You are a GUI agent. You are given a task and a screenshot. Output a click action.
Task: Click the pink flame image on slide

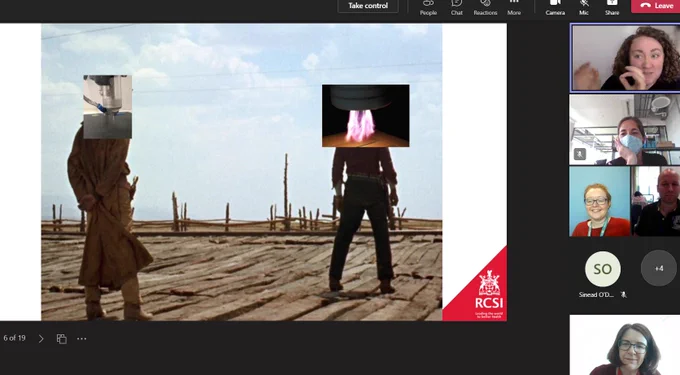(366, 116)
